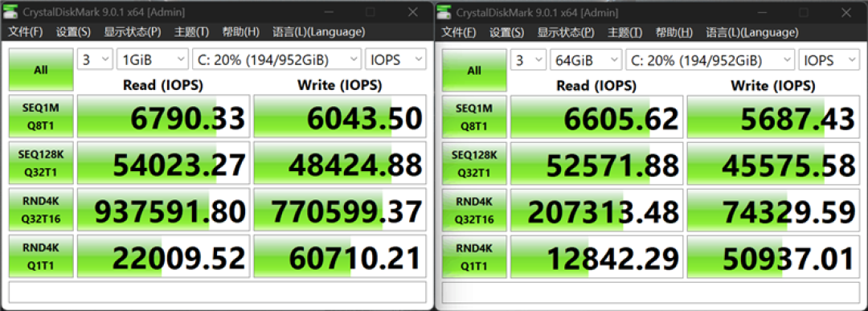This screenshot has height=311, width=868.
Task: Start SEQ128K Q32T1 test in right window
Action: coord(474,163)
